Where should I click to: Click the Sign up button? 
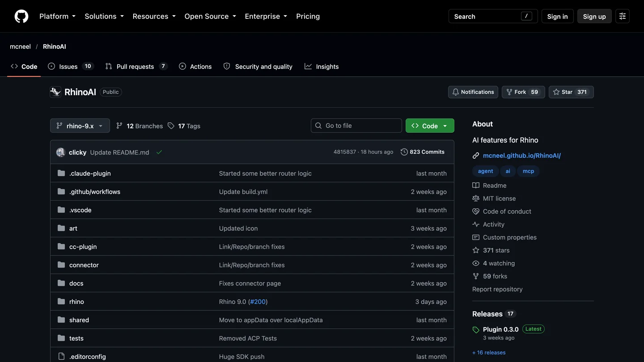[x=594, y=16]
